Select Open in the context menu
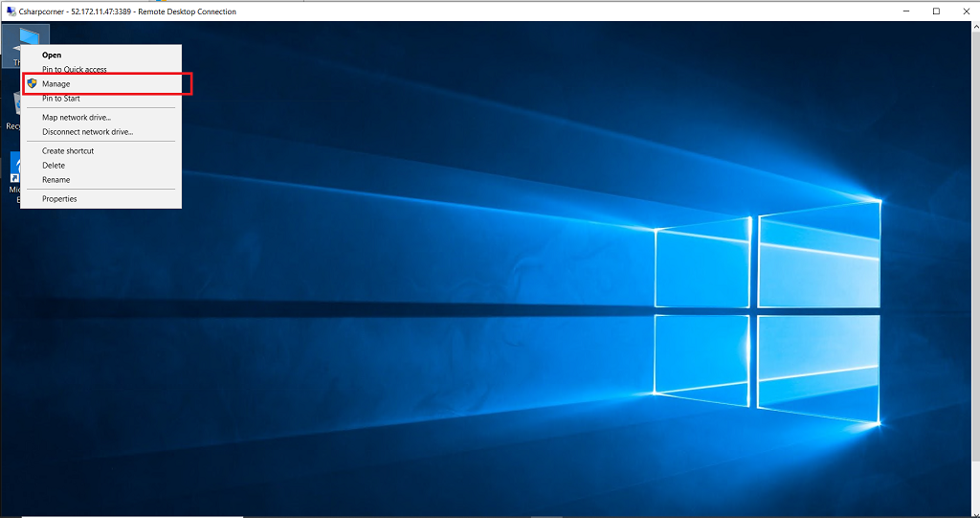The width and height of the screenshot is (980, 518). pos(100,55)
